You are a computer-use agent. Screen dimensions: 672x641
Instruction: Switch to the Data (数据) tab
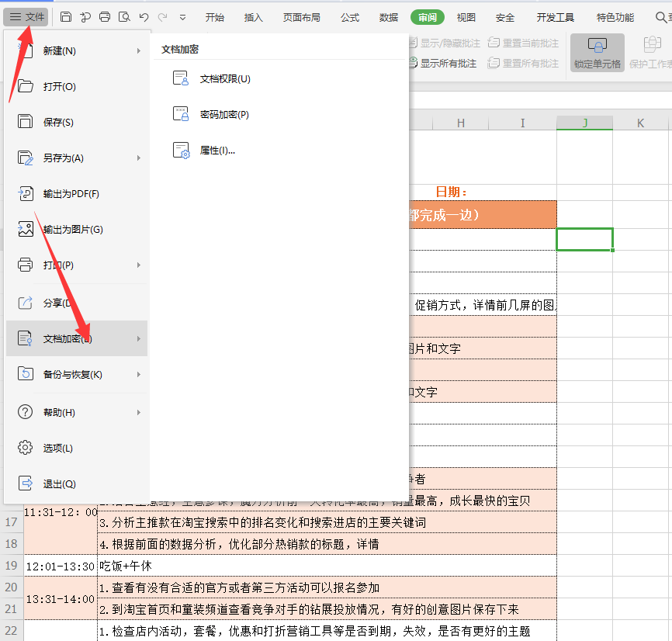click(389, 17)
